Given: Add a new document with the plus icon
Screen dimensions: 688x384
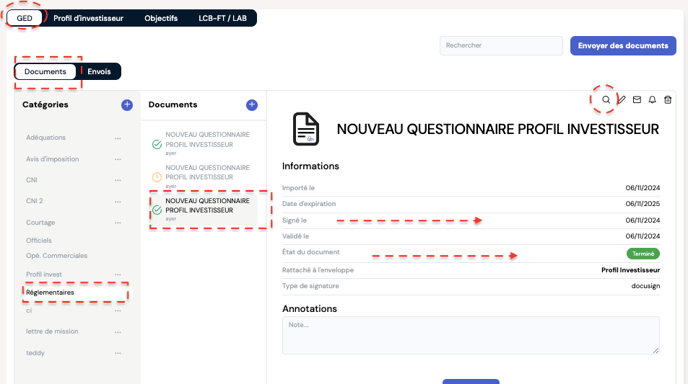Looking at the screenshot, I should point(252,105).
